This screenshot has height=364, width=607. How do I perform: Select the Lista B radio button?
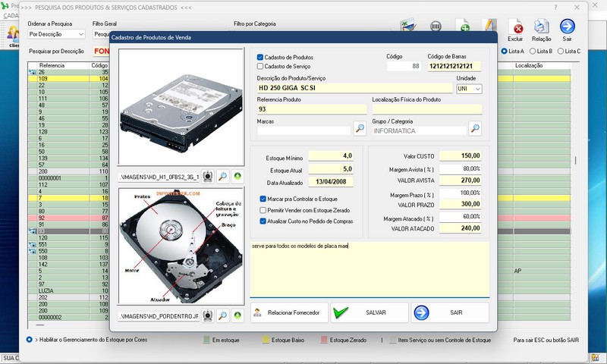coord(534,51)
